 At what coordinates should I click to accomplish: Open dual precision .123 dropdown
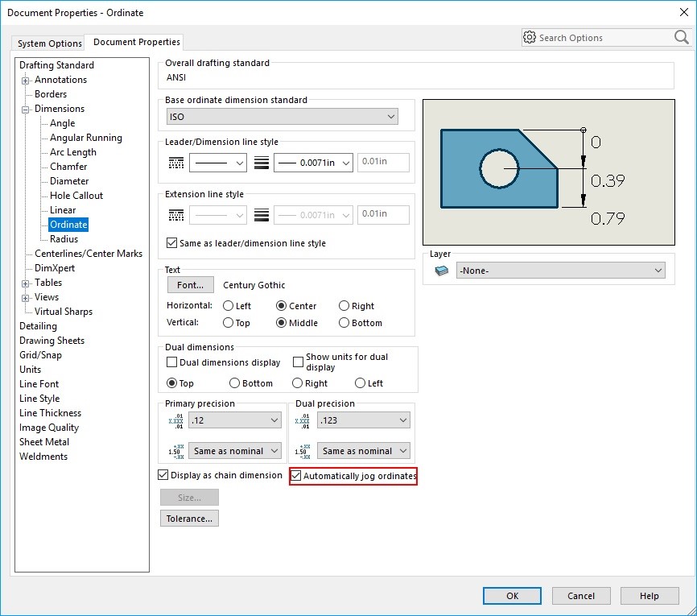coord(364,420)
